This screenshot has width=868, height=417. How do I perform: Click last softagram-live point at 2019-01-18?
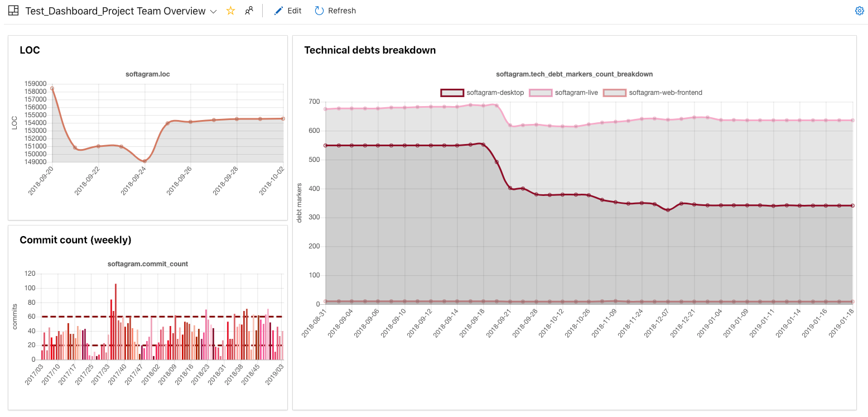(852, 120)
